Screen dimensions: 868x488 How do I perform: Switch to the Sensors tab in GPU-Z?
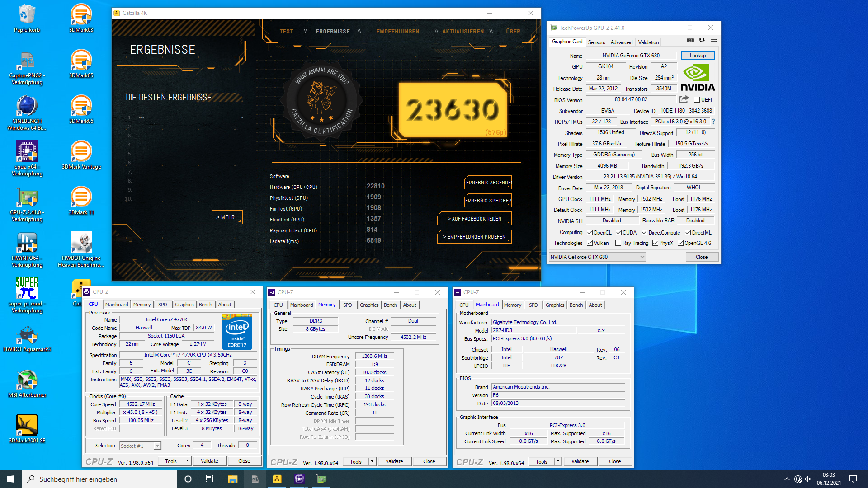pos(596,42)
